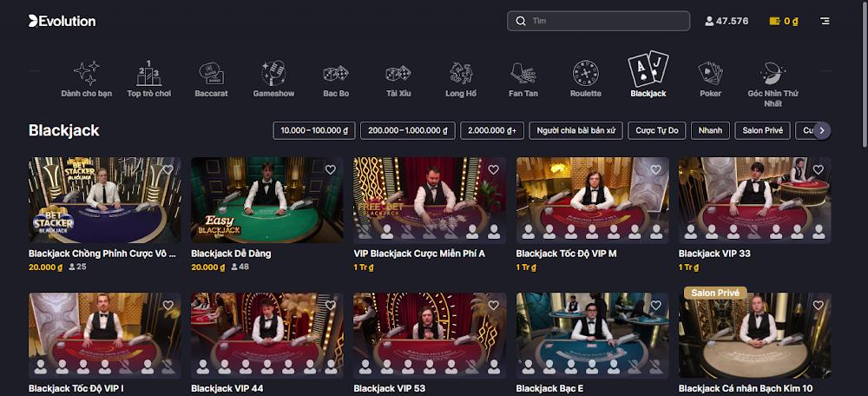Show more filter chips with arrow
The width and height of the screenshot is (868, 396).
[821, 131]
